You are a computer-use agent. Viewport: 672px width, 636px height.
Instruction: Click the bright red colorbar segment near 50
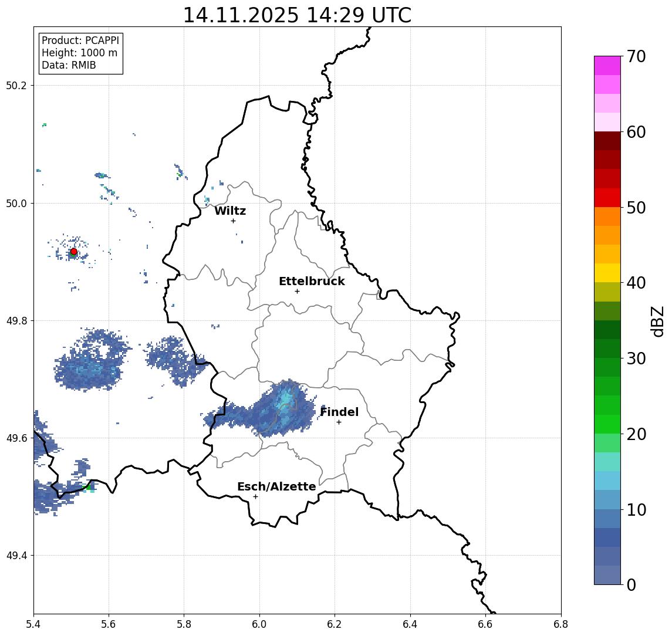pos(607,198)
